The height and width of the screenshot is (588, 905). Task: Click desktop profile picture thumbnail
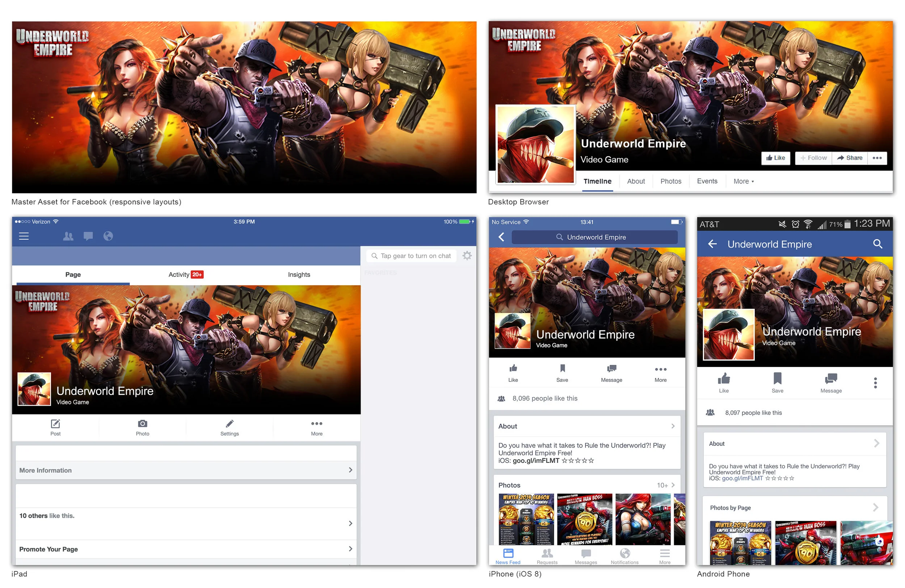click(535, 144)
